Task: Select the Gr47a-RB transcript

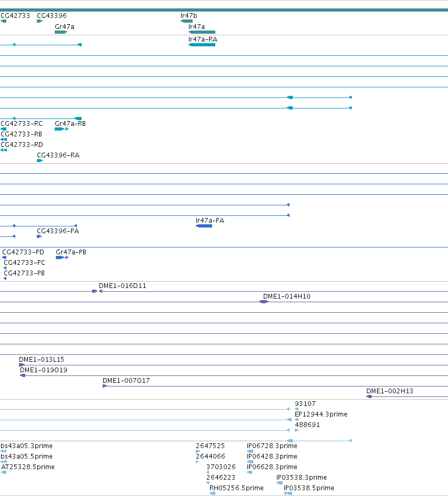Action: click(x=62, y=129)
